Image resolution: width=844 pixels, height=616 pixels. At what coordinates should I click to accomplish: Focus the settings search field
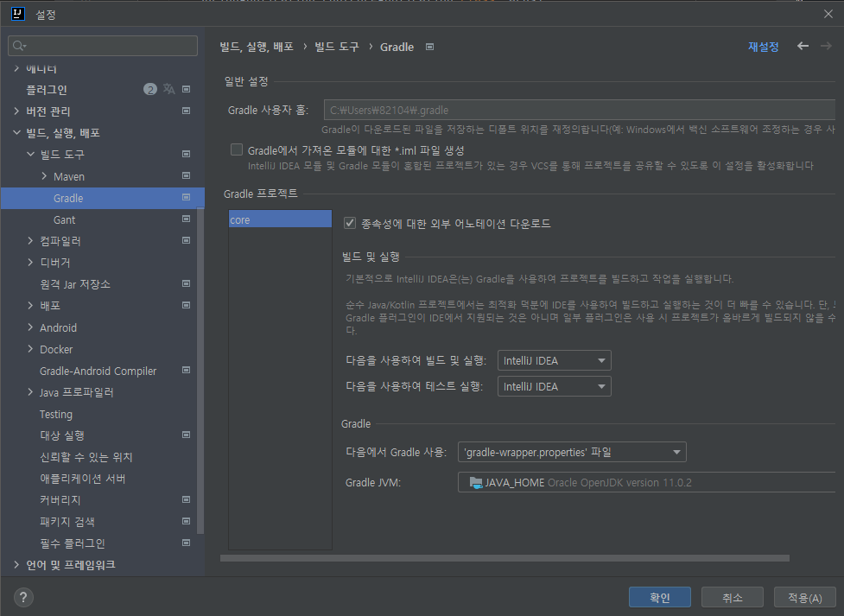coord(103,46)
